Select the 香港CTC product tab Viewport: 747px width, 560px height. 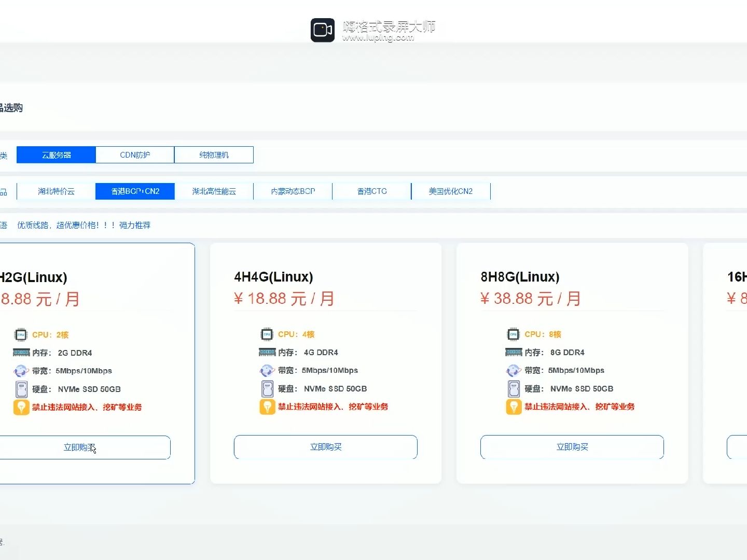tap(371, 191)
